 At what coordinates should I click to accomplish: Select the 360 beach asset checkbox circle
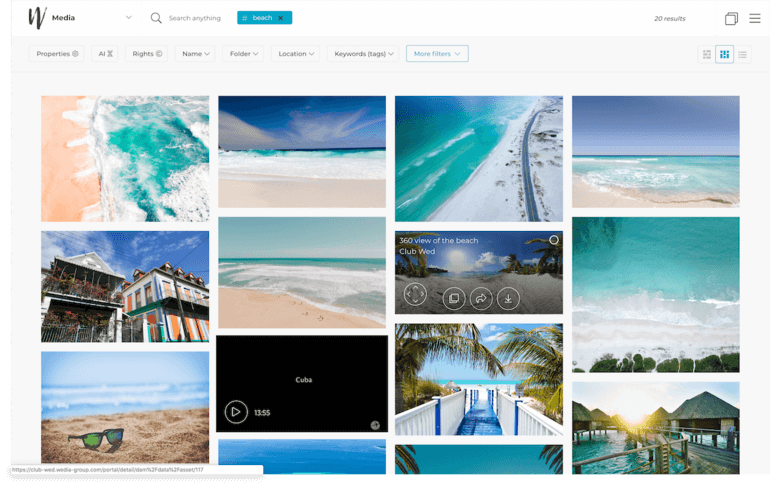click(x=553, y=240)
